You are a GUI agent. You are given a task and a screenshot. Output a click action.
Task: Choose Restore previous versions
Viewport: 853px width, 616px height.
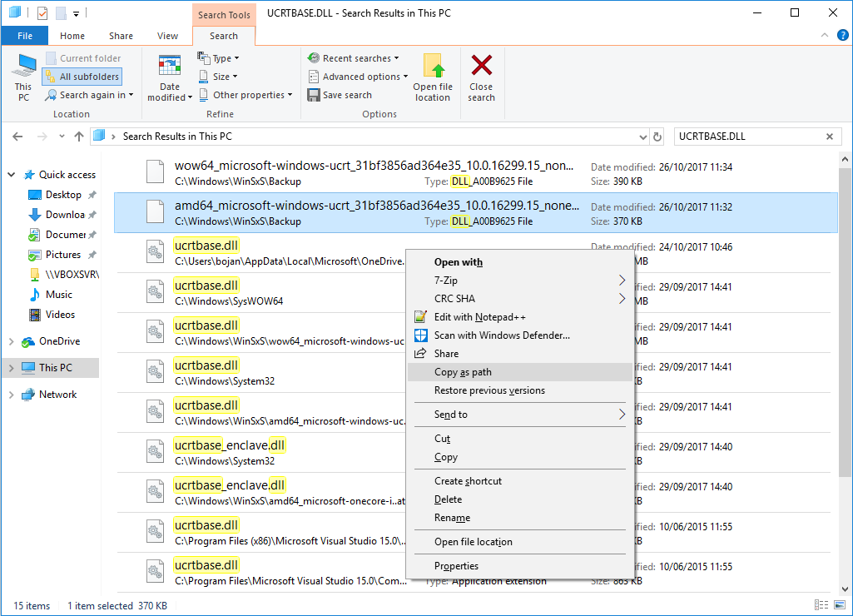click(x=519, y=390)
